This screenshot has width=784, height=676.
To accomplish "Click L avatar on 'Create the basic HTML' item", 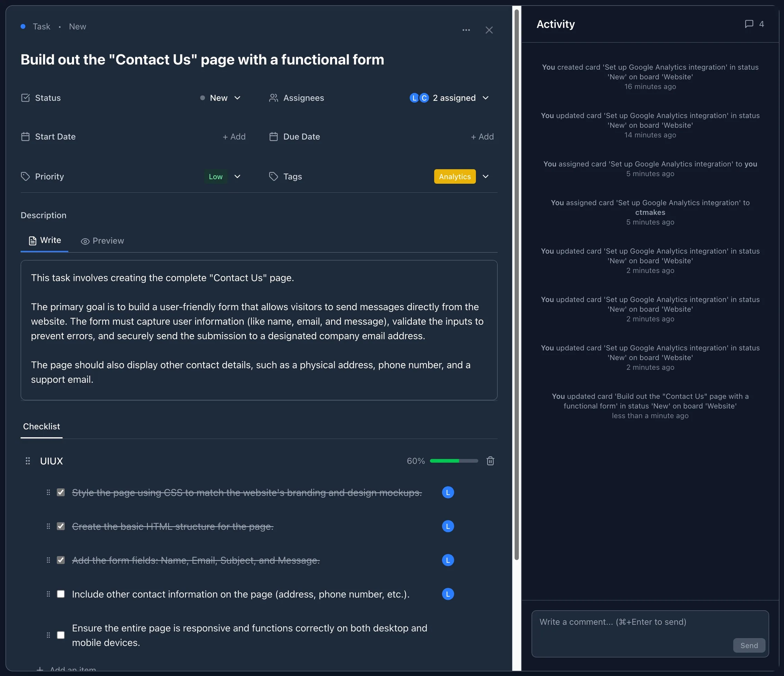I will click(x=448, y=526).
